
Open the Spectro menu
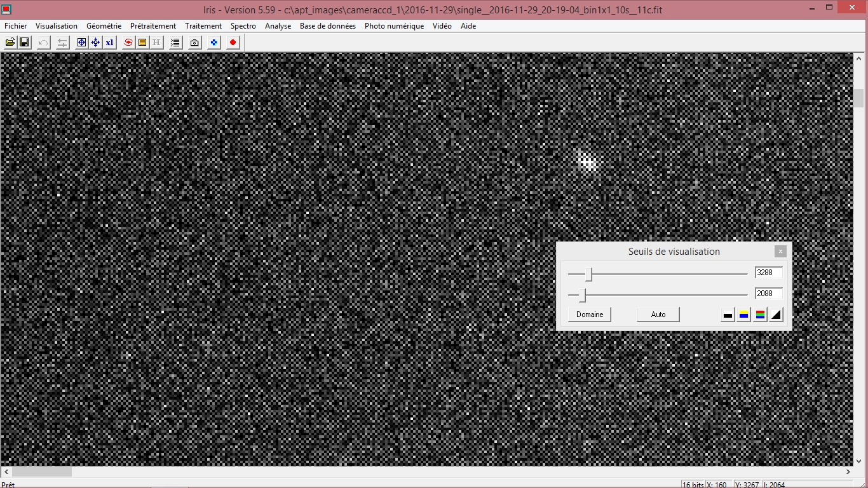tap(243, 26)
